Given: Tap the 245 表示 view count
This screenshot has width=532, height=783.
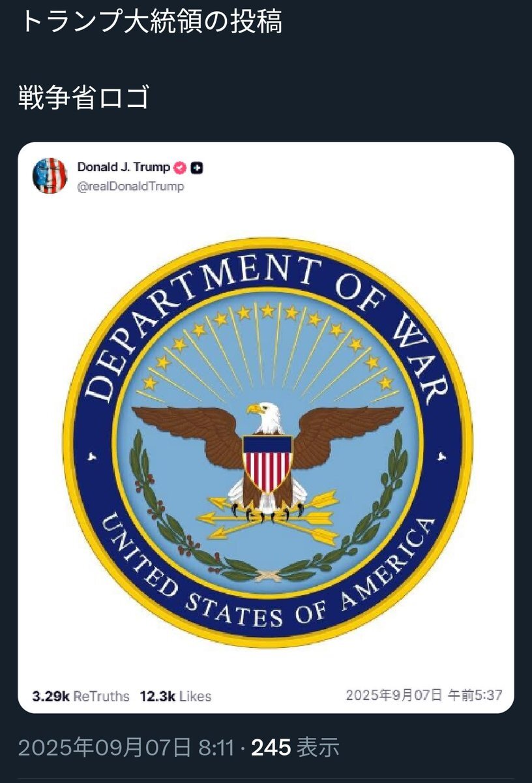Looking at the screenshot, I should point(295,747).
